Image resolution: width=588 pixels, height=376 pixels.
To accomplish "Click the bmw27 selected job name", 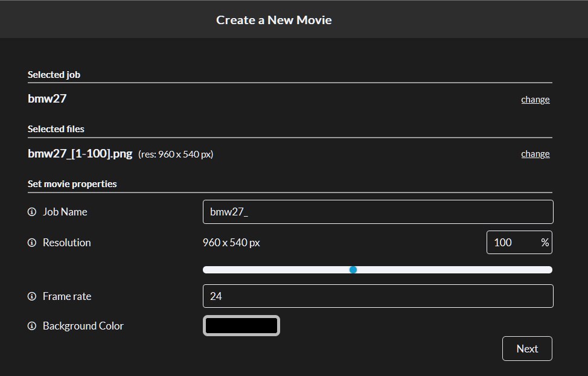I will (x=47, y=98).
